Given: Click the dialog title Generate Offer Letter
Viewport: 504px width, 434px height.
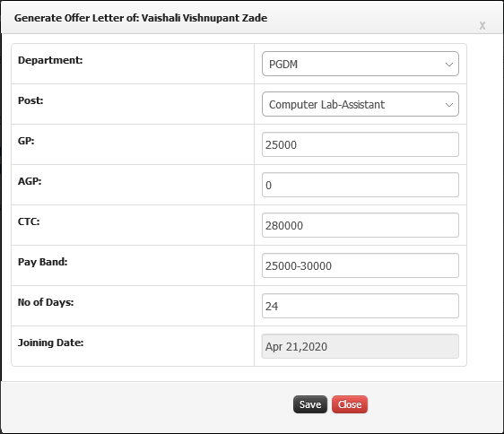Looking at the screenshot, I should [141, 18].
